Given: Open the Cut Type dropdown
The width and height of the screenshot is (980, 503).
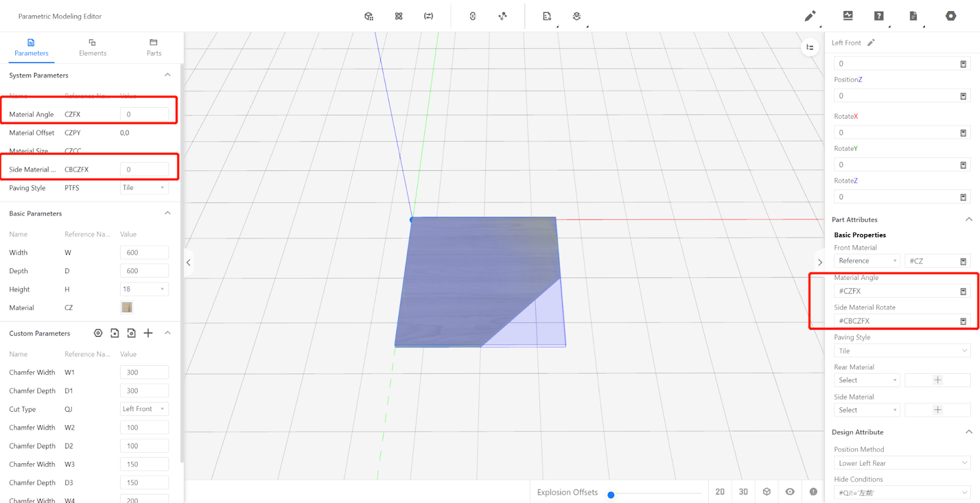Looking at the screenshot, I should point(144,409).
